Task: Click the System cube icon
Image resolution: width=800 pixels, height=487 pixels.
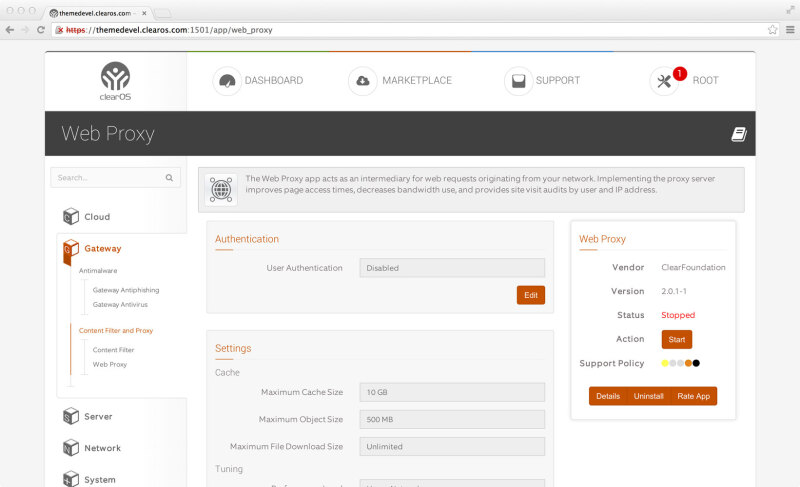Action: coord(71,479)
